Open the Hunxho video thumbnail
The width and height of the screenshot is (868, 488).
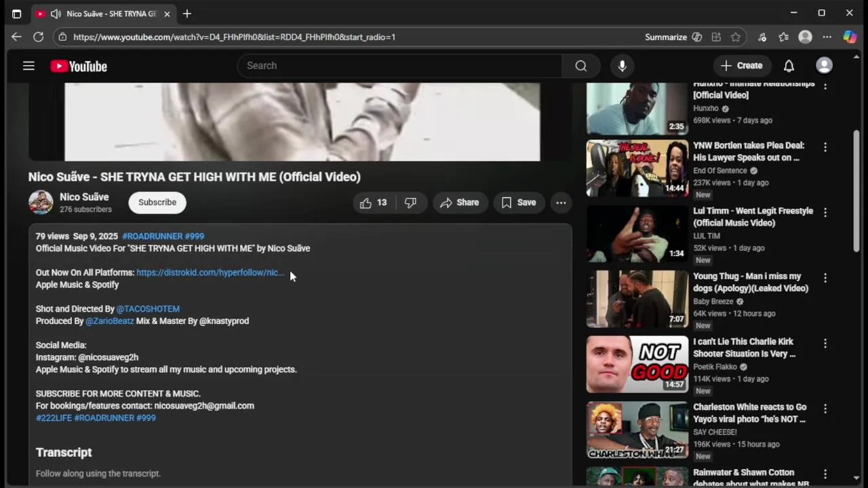(x=637, y=108)
